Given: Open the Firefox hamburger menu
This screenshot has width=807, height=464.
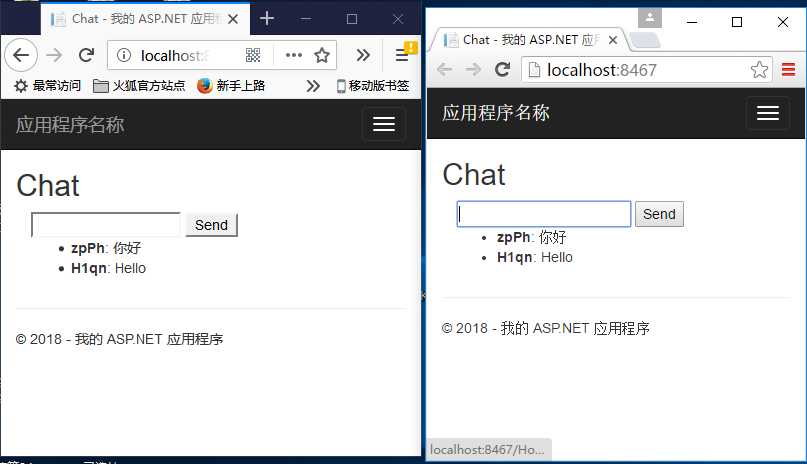Looking at the screenshot, I should point(402,55).
